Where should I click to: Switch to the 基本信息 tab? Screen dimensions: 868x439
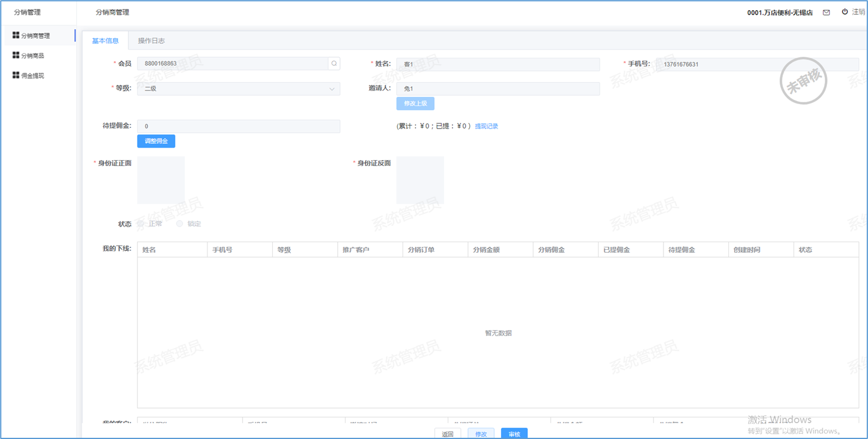tap(105, 41)
